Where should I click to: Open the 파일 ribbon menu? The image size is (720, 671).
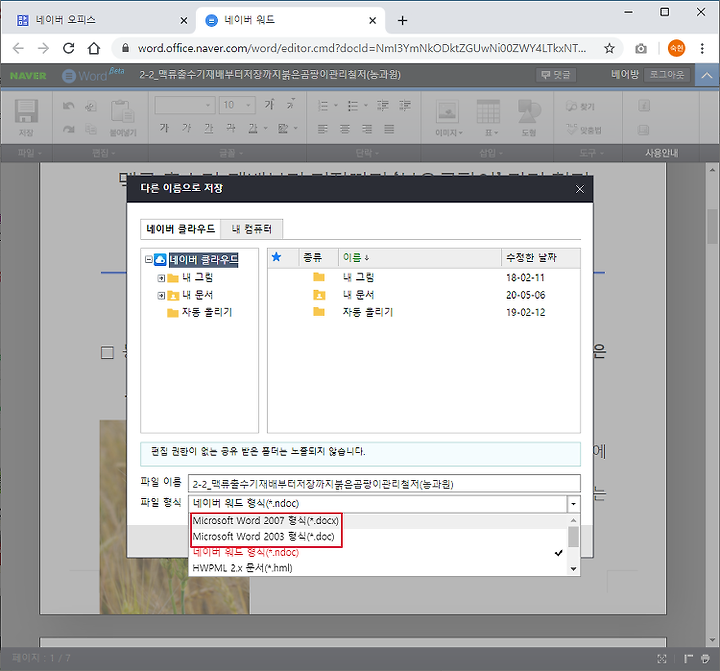click(29, 153)
